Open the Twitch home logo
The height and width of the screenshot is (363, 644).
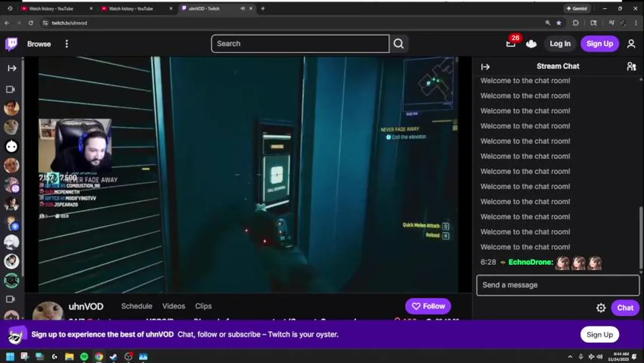click(x=11, y=44)
